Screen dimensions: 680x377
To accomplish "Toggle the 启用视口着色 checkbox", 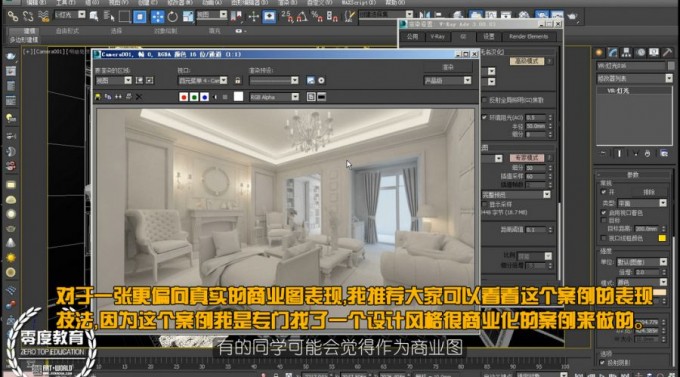I will (x=603, y=213).
